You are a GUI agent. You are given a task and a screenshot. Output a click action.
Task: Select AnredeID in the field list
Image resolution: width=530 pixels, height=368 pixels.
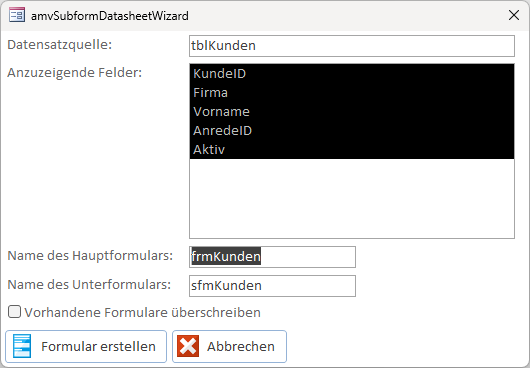(352, 130)
